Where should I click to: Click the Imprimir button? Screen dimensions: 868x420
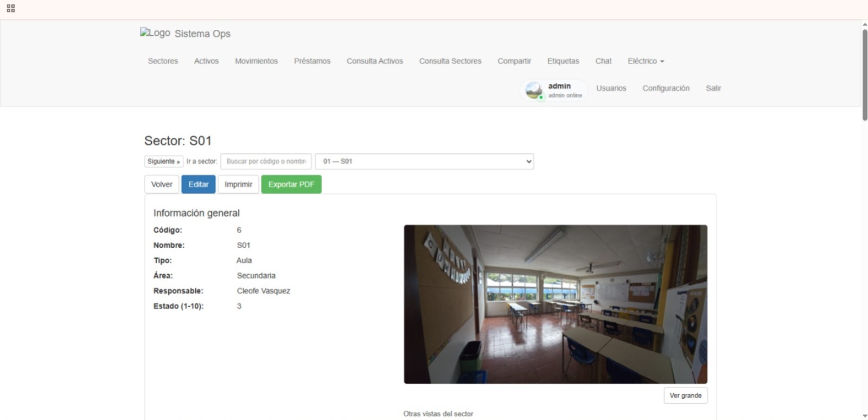point(238,184)
